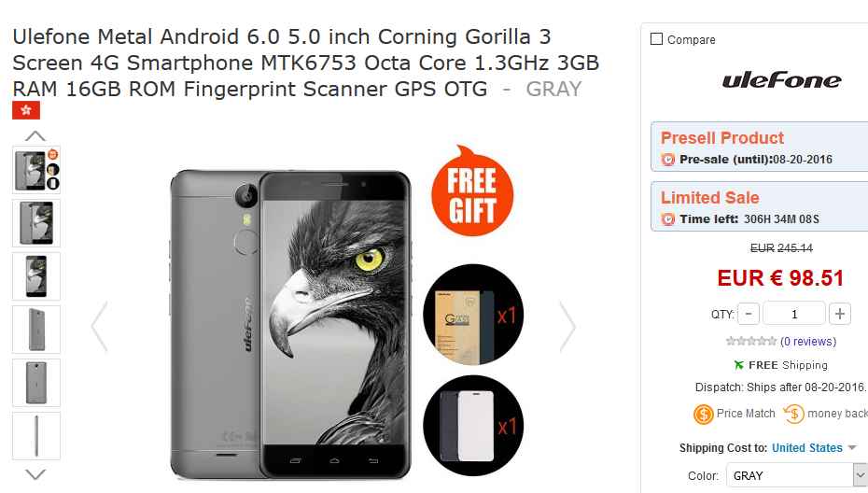Viewport: 868px width, 493px height.
Task: Select the first product thumbnail with gifts
Action: click(x=36, y=170)
